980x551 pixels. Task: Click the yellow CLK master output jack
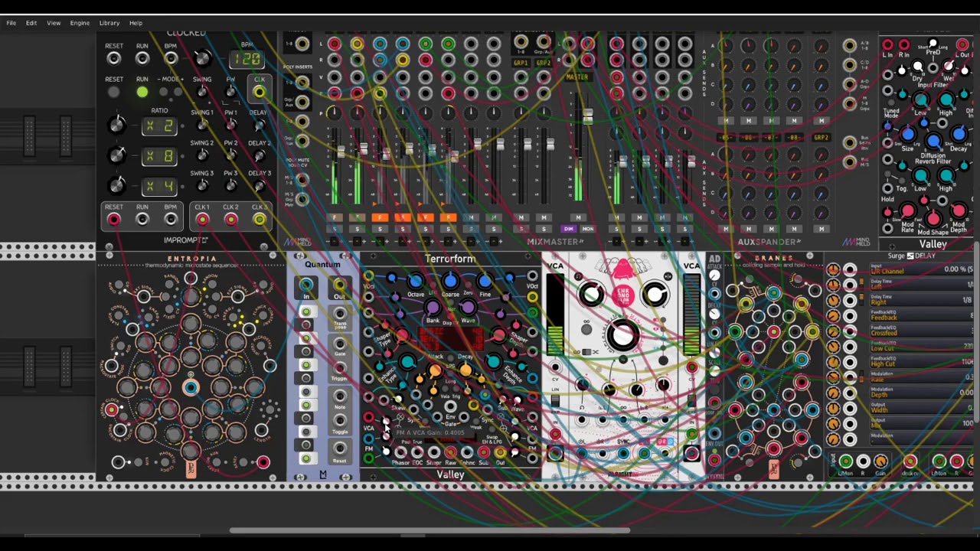[260, 93]
